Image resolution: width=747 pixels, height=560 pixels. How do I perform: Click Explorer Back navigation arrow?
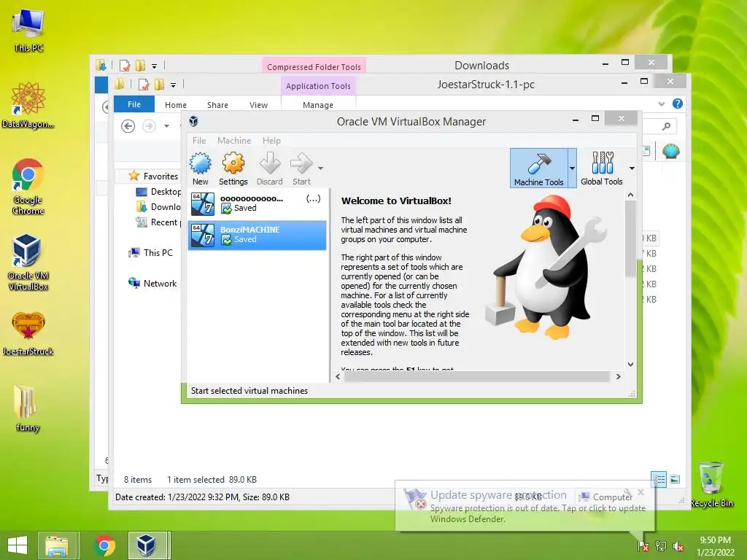click(x=128, y=126)
